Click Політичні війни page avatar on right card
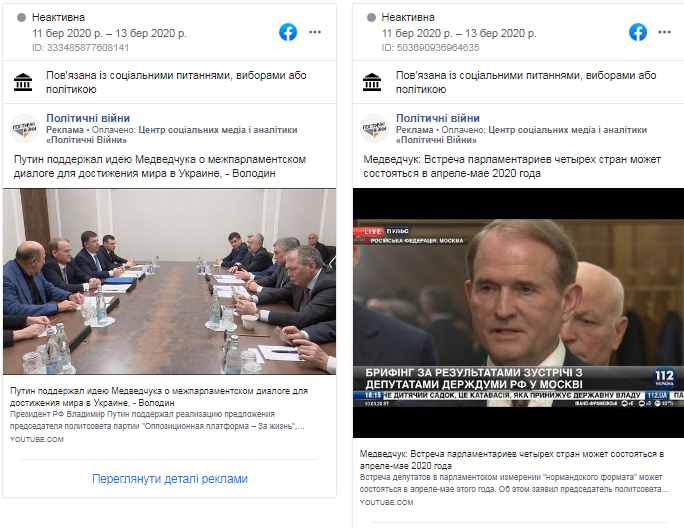 pyautogui.click(x=374, y=129)
